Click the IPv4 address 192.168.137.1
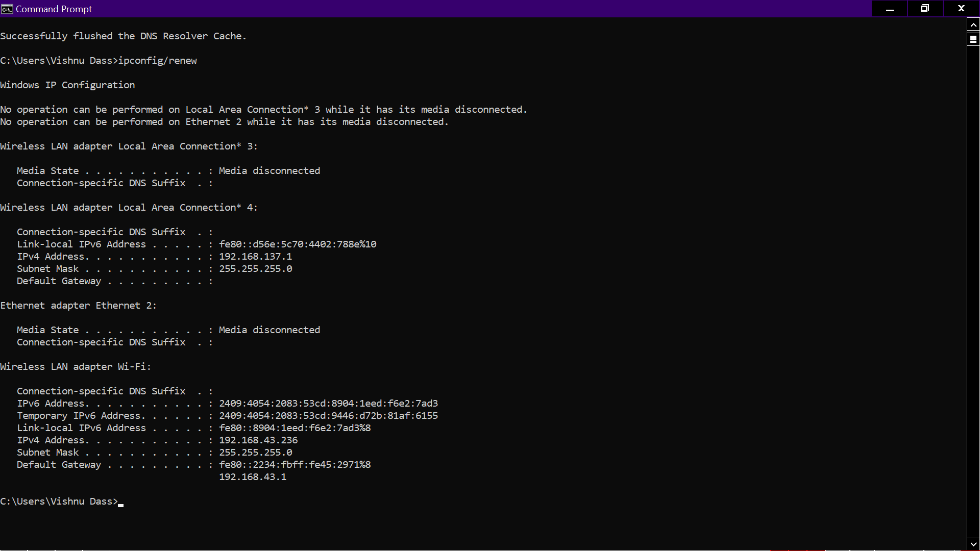This screenshot has width=980, height=551. (255, 257)
